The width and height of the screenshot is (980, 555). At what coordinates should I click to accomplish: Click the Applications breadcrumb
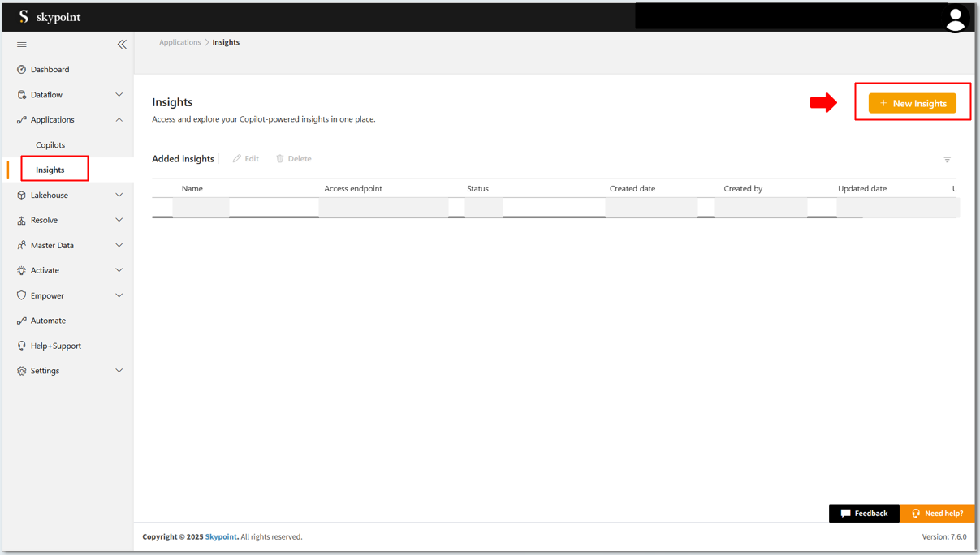(x=179, y=42)
